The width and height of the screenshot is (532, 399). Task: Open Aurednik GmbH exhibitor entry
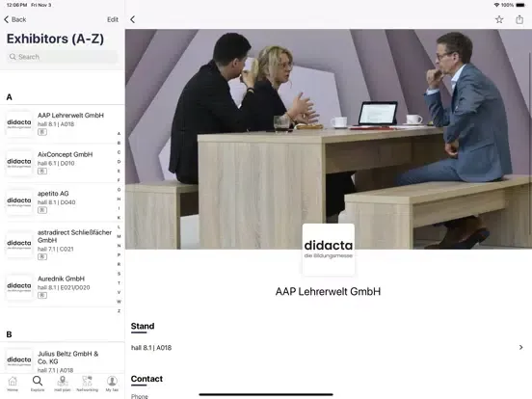[x=63, y=287]
